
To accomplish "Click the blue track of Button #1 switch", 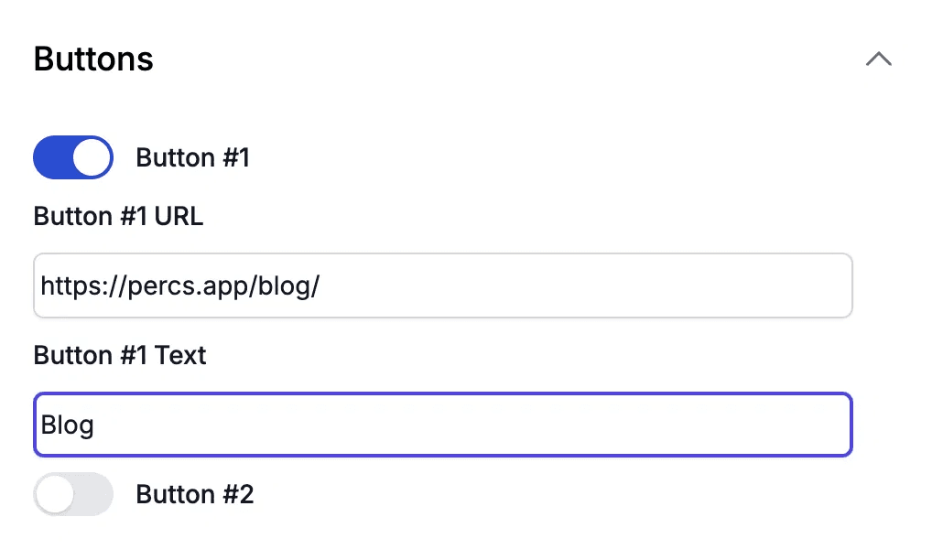I will 52,157.
